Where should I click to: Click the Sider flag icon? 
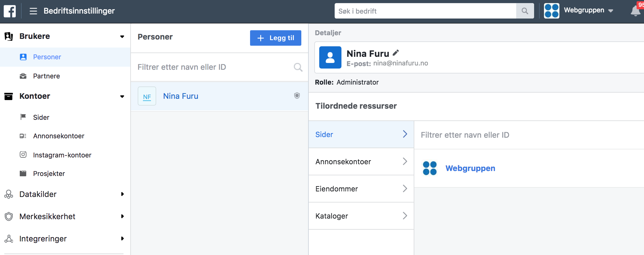(x=23, y=117)
